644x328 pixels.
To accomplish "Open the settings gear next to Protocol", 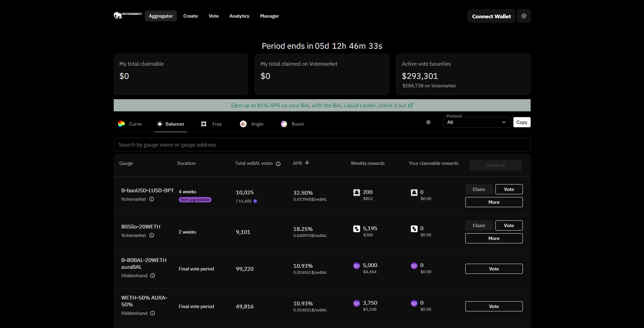I will 428,122.
